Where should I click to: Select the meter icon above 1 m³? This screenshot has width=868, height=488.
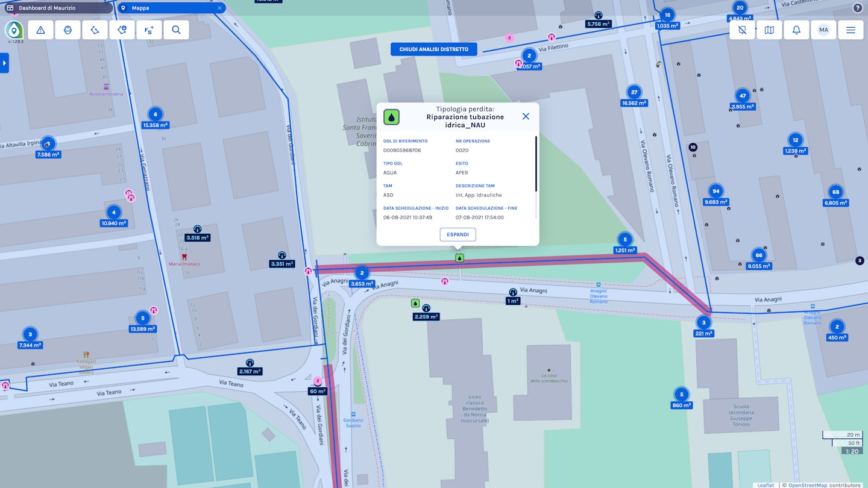pos(513,292)
